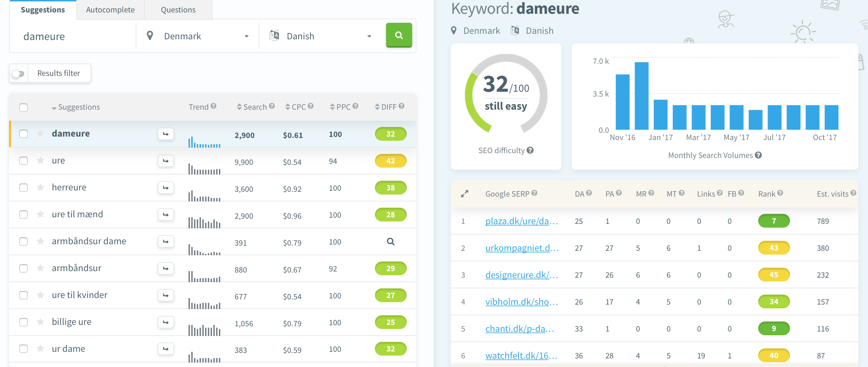Click the help icon beside SEO difficulty

point(530,150)
